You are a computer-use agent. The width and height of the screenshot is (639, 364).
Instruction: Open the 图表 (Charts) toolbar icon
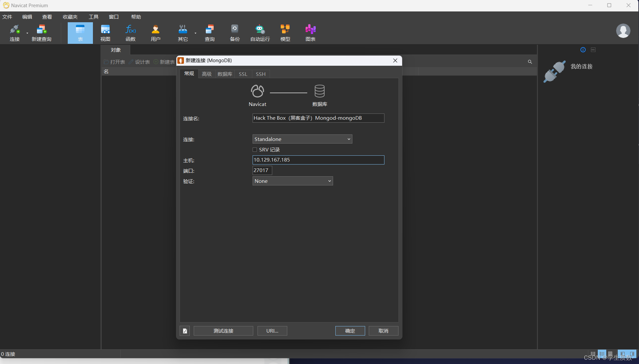click(311, 33)
